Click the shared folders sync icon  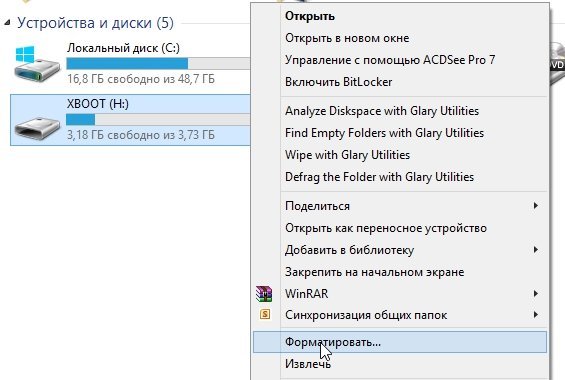pos(265,314)
